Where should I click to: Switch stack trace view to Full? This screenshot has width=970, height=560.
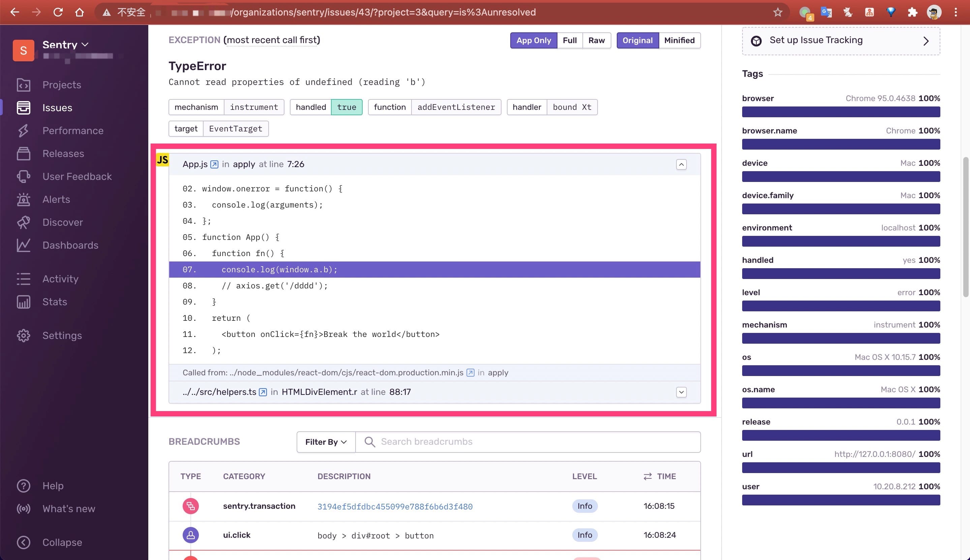point(569,40)
